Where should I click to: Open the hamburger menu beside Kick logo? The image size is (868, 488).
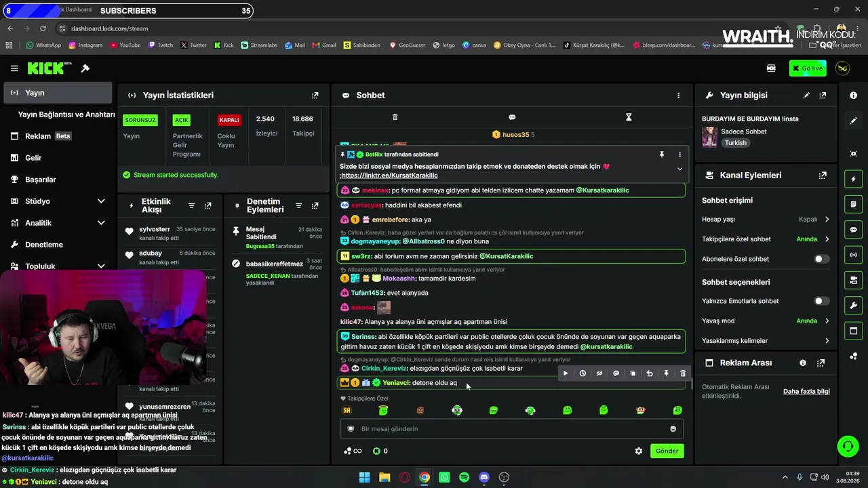tap(14, 68)
